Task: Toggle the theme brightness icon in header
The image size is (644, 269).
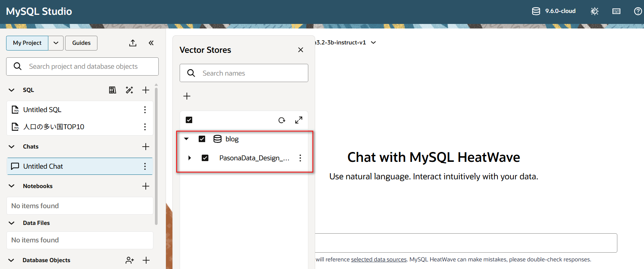Action: tap(595, 11)
